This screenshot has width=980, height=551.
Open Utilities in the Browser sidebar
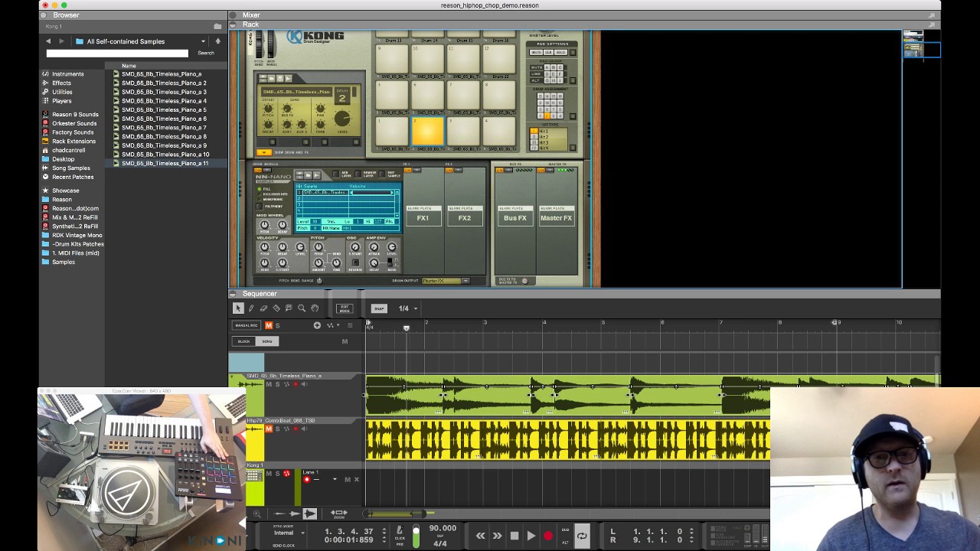click(x=62, y=92)
